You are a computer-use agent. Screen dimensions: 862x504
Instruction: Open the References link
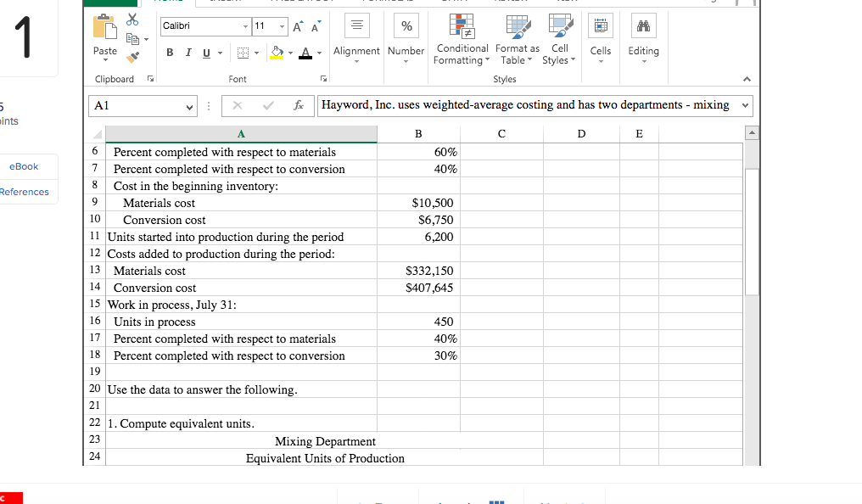[25, 192]
